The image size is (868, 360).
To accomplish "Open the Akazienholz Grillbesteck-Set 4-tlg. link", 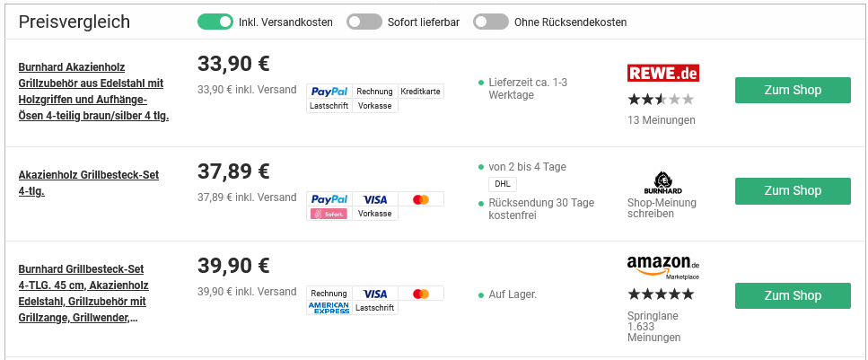I will click(x=88, y=182).
